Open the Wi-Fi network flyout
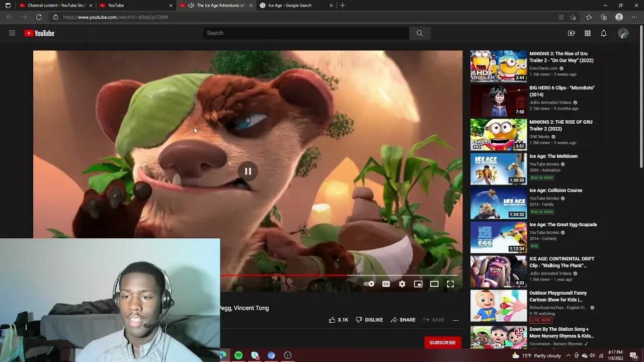The height and width of the screenshot is (362, 644). 601,355
